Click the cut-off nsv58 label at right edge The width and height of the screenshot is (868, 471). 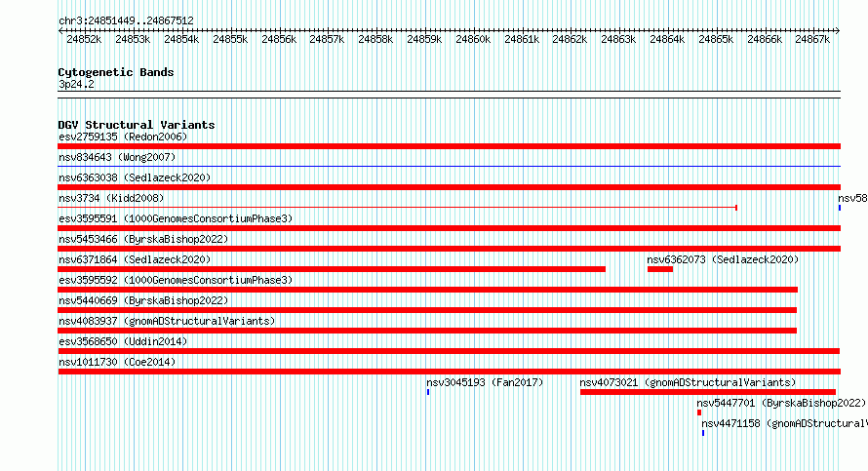(852, 198)
